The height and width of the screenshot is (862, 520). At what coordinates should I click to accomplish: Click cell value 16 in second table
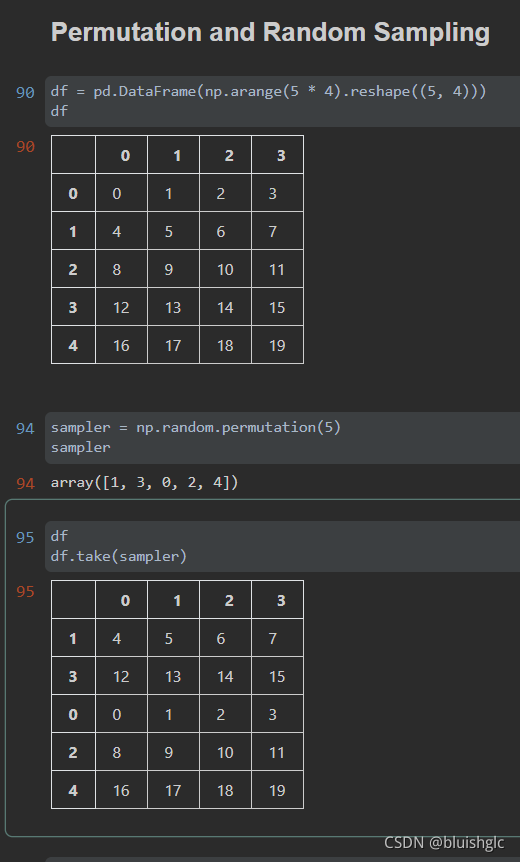(x=121, y=790)
